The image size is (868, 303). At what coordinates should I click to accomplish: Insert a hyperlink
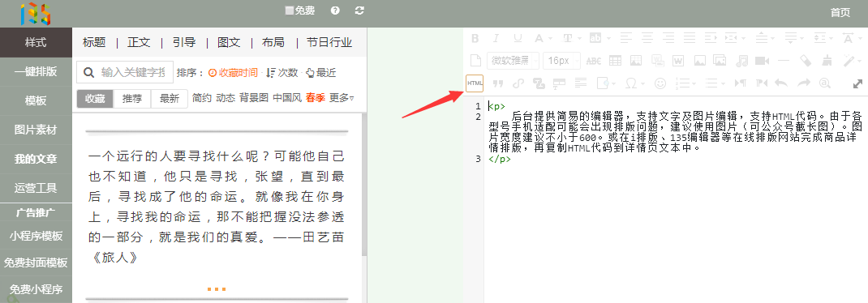pyautogui.click(x=518, y=83)
